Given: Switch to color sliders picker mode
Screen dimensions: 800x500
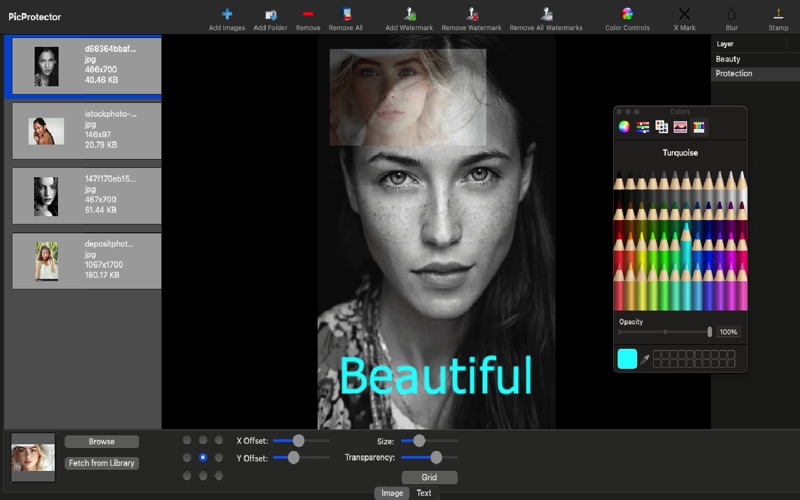Looking at the screenshot, I should click(x=643, y=127).
